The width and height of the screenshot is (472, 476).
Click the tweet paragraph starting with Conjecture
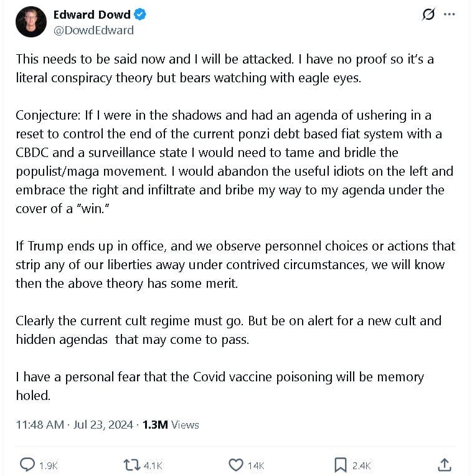(x=235, y=162)
